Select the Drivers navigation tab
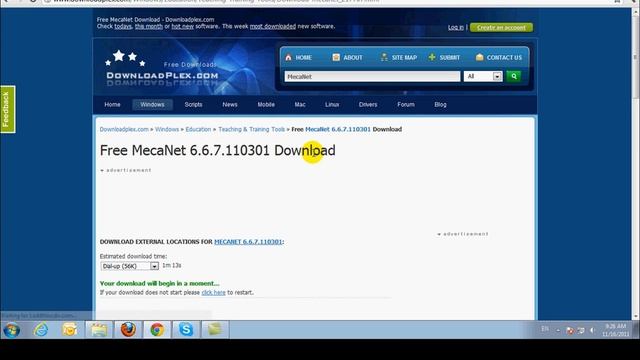Image resolution: width=640 pixels, height=360 pixels. pos(368,104)
